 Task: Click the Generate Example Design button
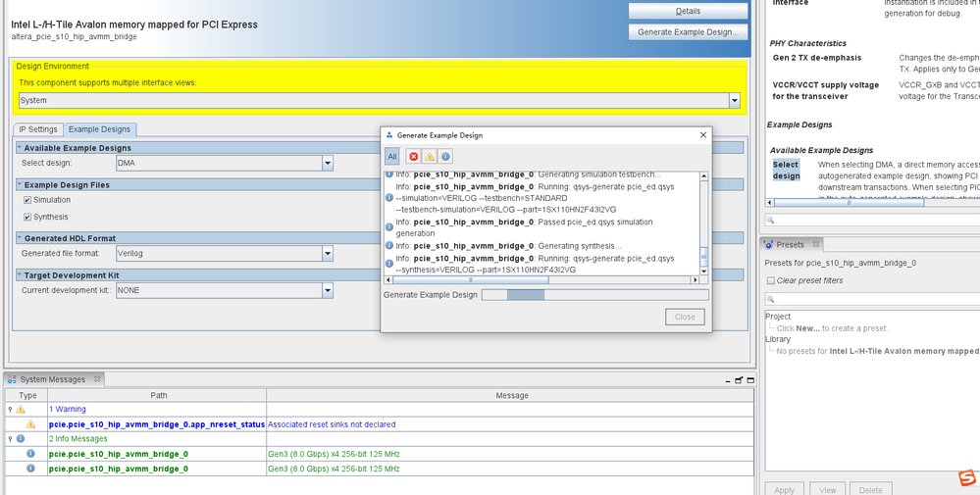(688, 32)
